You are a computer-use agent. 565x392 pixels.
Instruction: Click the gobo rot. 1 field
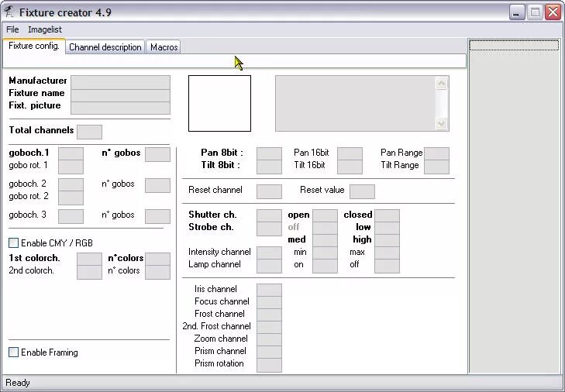pos(71,167)
